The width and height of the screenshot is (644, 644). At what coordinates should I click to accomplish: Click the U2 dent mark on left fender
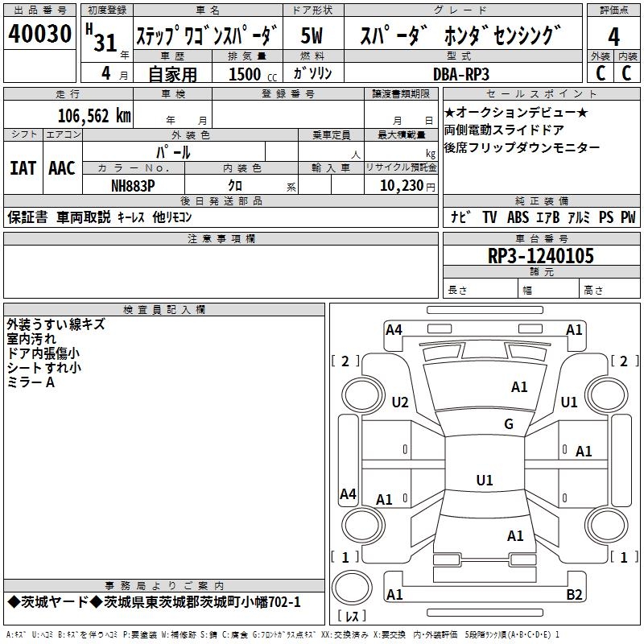tap(400, 402)
